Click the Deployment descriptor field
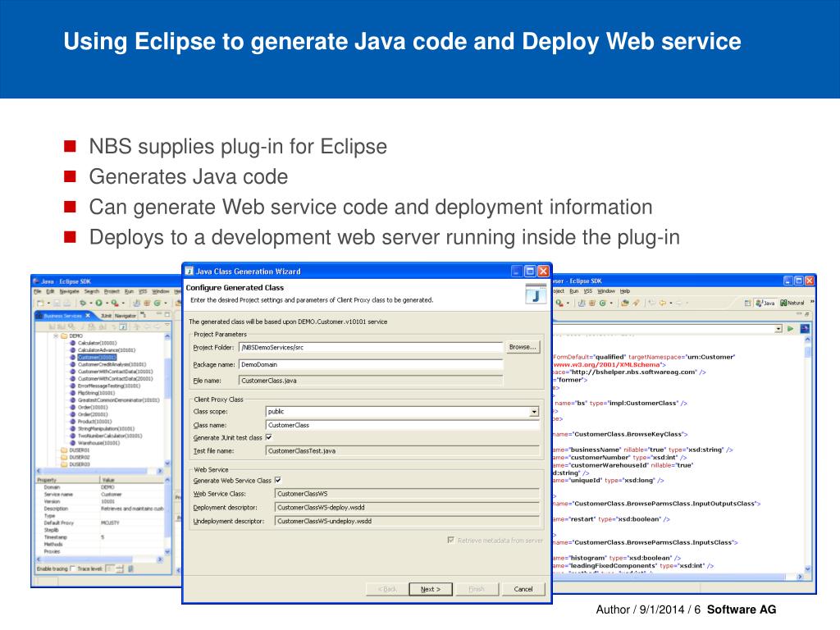The width and height of the screenshot is (840, 630). pyautogui.click(x=407, y=507)
